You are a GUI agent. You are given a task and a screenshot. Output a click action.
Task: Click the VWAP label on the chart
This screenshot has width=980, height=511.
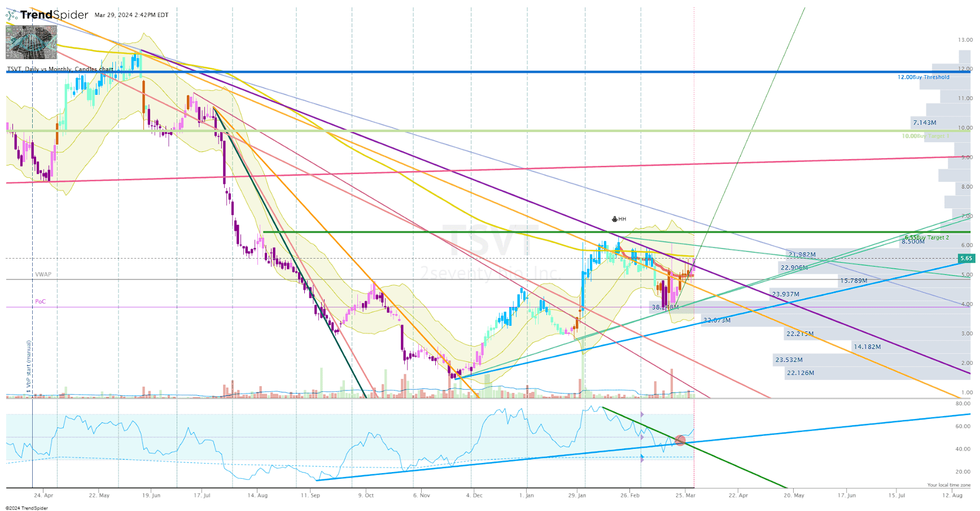click(x=43, y=274)
